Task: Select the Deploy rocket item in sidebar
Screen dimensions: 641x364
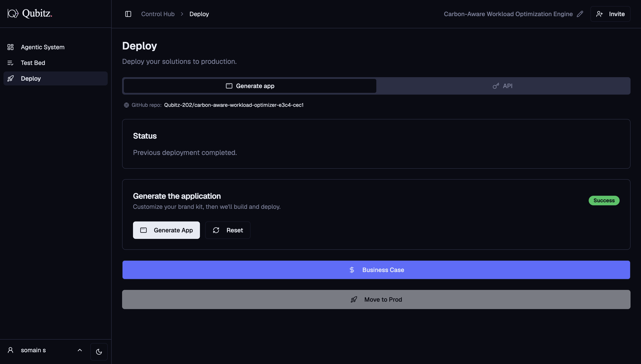Action: tap(56, 78)
